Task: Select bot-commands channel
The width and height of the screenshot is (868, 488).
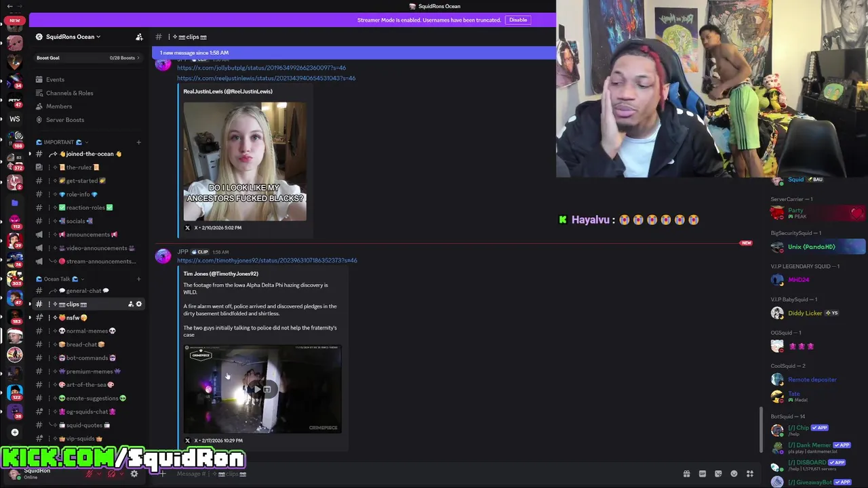Action: pos(88,358)
